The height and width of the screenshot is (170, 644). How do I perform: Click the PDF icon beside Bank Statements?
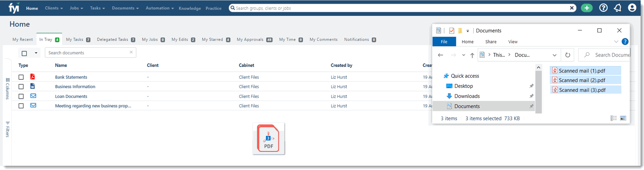32,77
